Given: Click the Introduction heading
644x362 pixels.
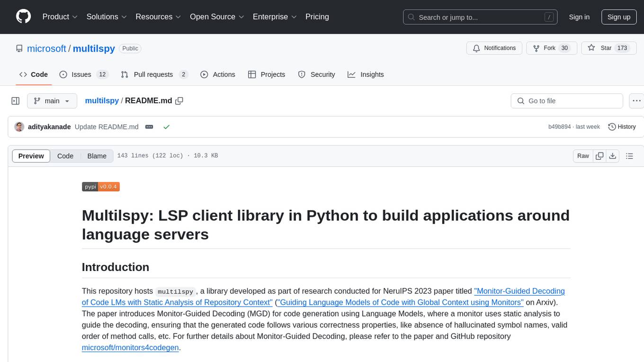Looking at the screenshot, I should pyautogui.click(x=116, y=267).
